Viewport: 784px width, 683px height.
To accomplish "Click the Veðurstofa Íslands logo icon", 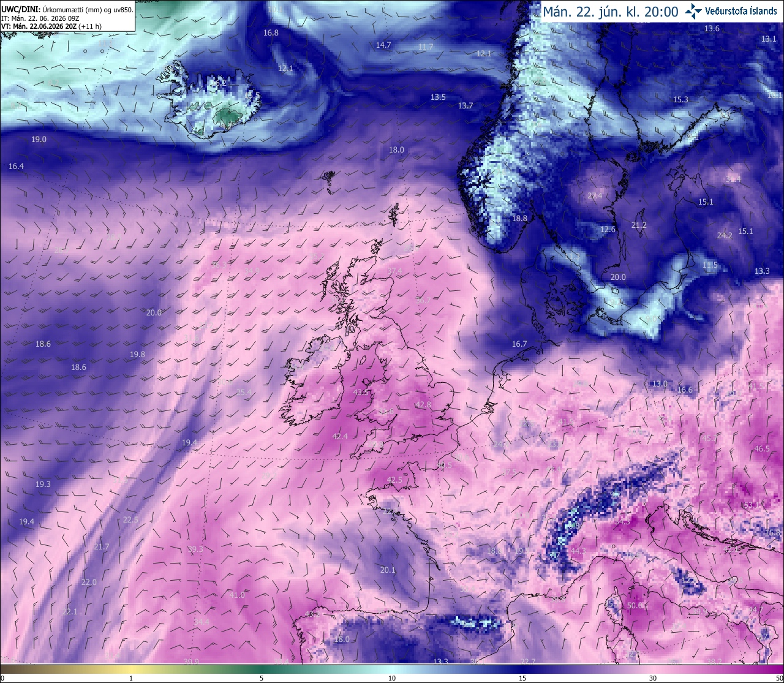I will point(693,11).
